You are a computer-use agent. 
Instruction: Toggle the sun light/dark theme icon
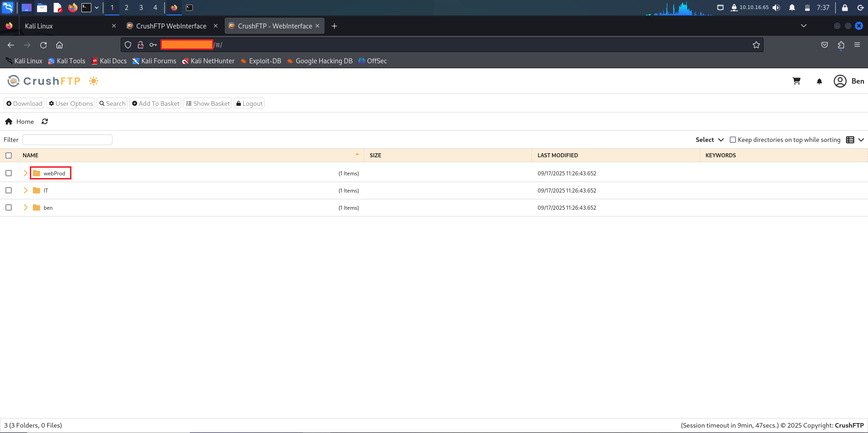[x=94, y=81]
